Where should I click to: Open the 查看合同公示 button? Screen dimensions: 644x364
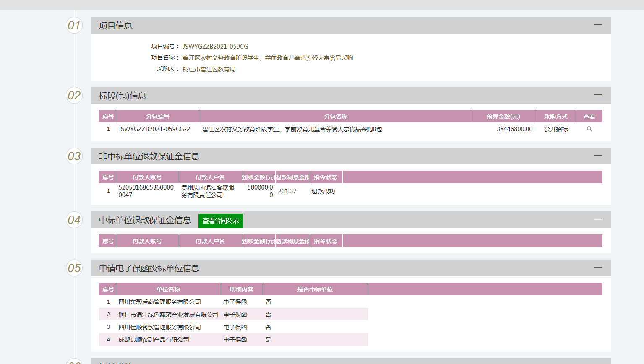[221, 221]
